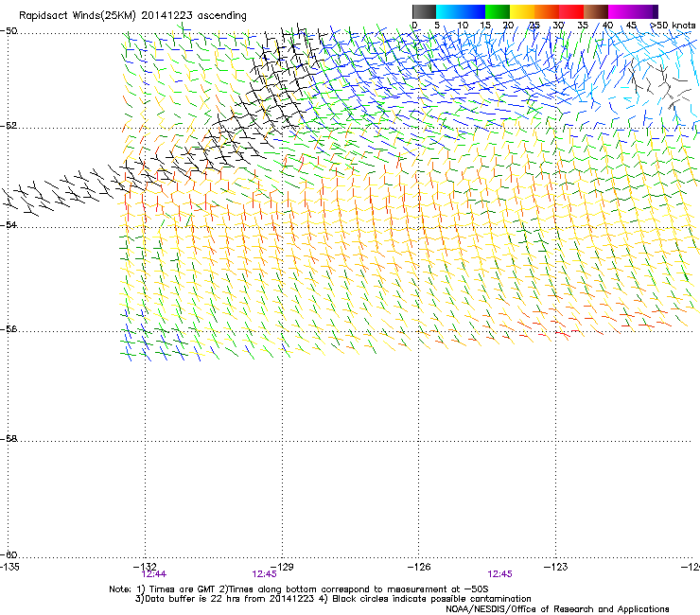Click the '-58' latitude axis label
The image size is (700, 615).
(x=9, y=439)
